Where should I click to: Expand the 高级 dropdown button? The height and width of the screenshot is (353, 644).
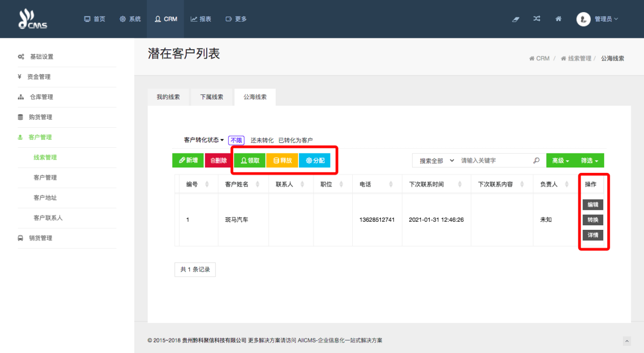pyautogui.click(x=560, y=160)
